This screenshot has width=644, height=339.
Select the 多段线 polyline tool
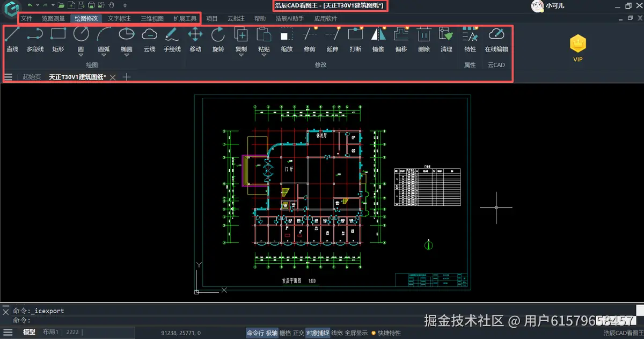coord(35,39)
